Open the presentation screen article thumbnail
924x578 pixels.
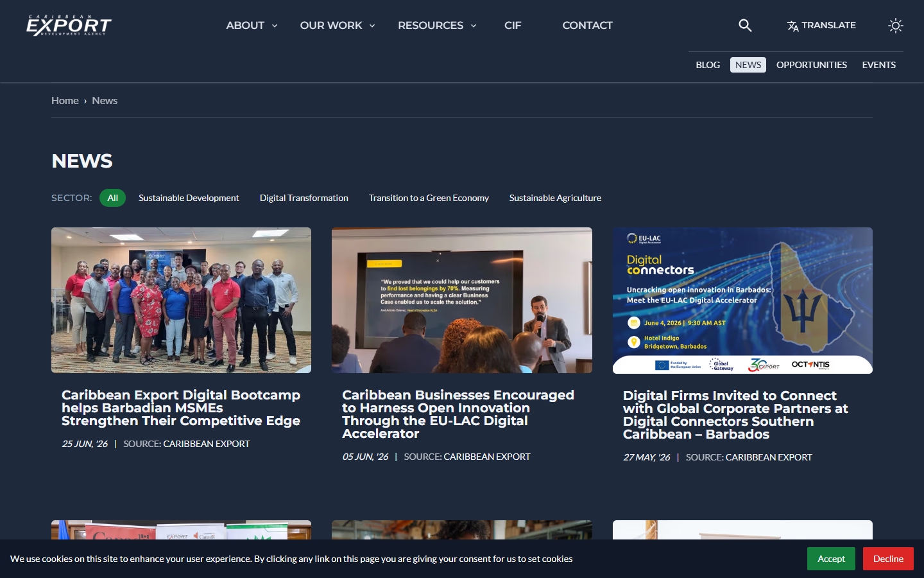pos(462,300)
